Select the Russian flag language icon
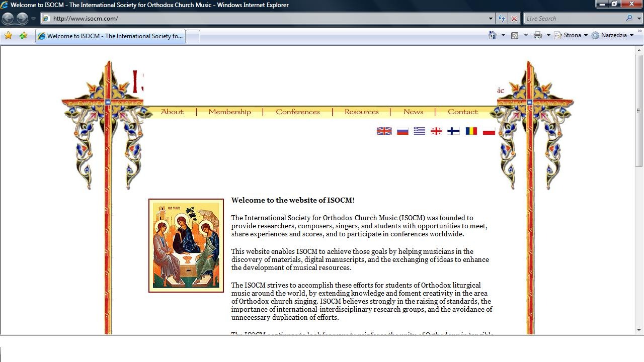 click(403, 131)
